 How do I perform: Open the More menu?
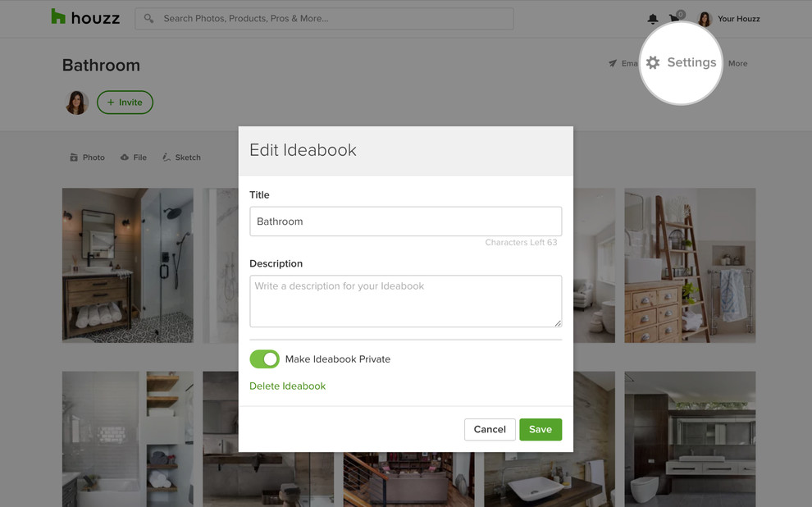coord(737,63)
